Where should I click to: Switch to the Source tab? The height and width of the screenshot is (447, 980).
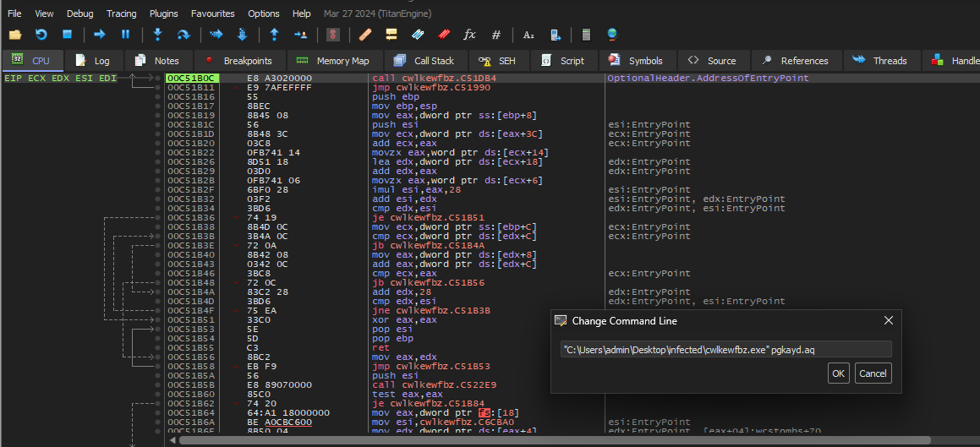pos(713,61)
